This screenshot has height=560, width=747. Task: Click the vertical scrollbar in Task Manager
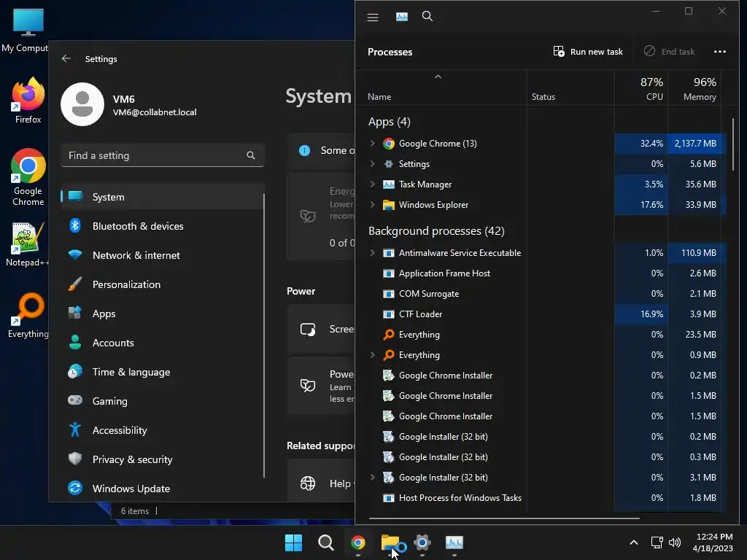[x=732, y=144]
